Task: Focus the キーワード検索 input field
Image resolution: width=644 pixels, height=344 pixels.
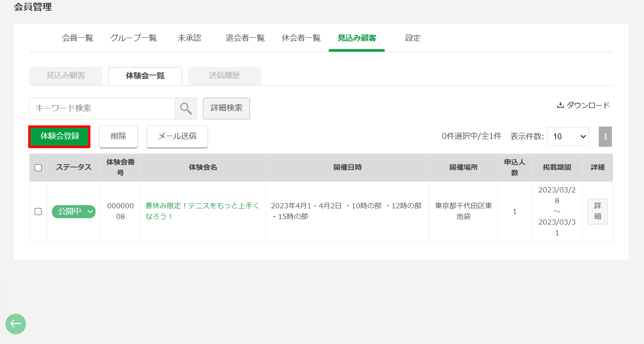Action: (x=102, y=108)
